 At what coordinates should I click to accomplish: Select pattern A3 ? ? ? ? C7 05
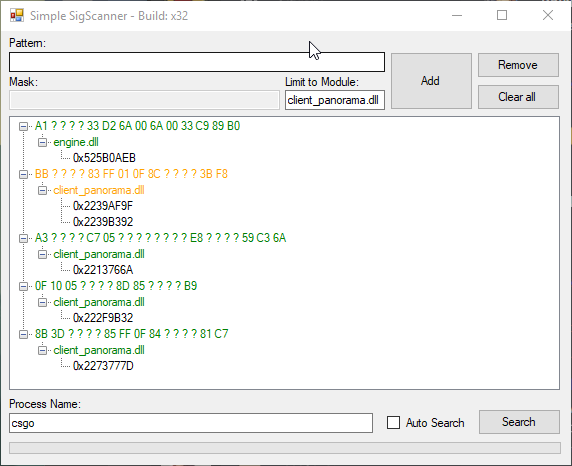click(161, 238)
